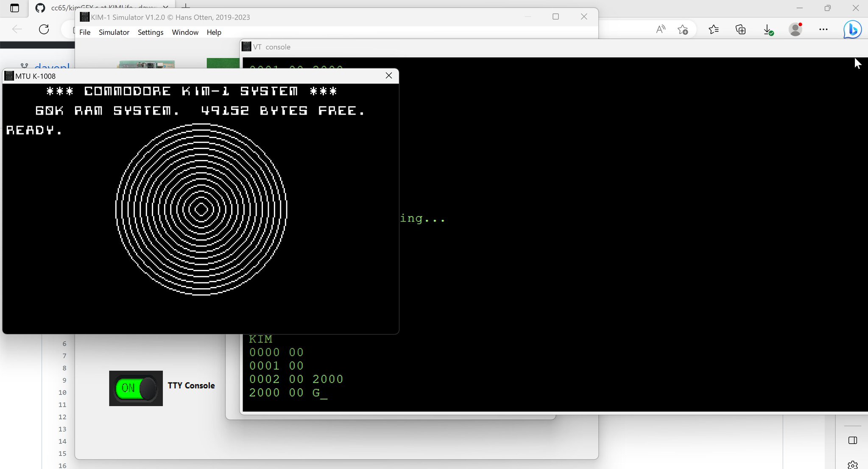Open the Simulator menu
The width and height of the screenshot is (868, 469).
114,32
